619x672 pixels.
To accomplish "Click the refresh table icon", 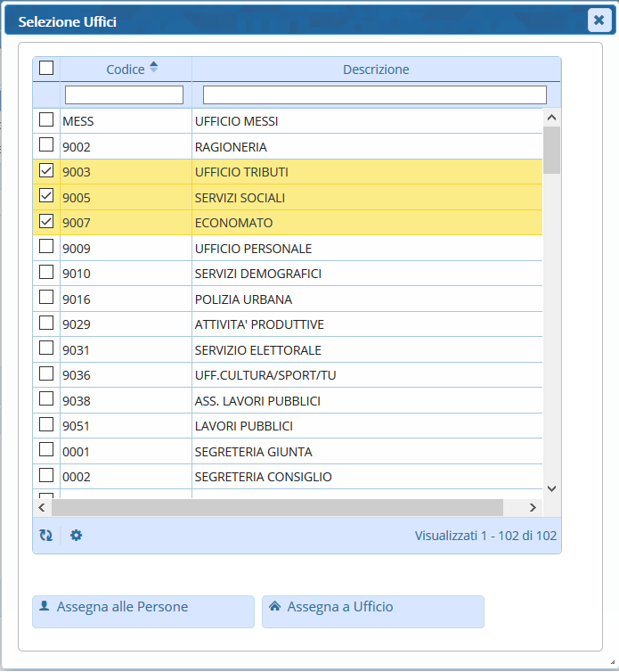I will 46,536.
